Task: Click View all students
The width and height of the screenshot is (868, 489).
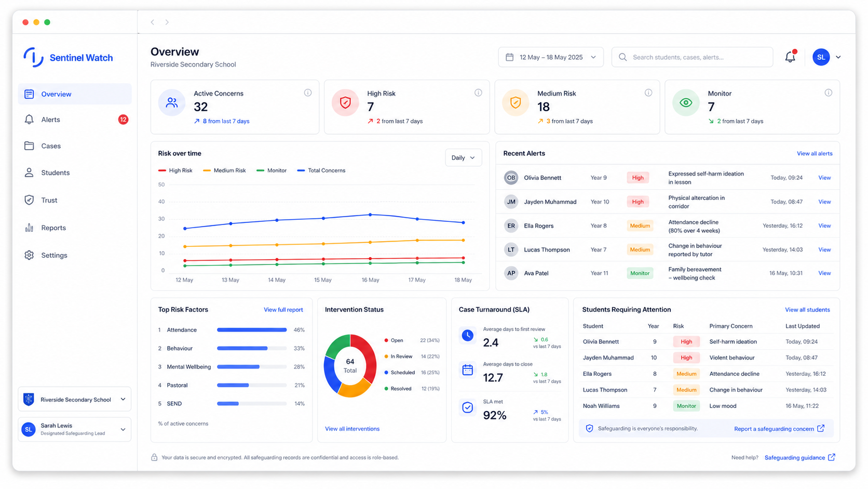Action: point(807,310)
